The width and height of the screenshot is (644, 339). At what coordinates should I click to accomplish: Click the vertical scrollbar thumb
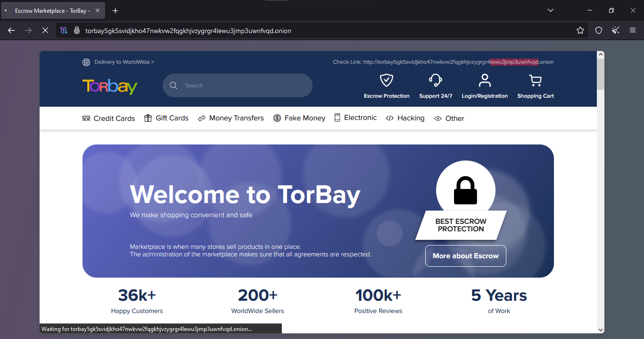coord(601,74)
